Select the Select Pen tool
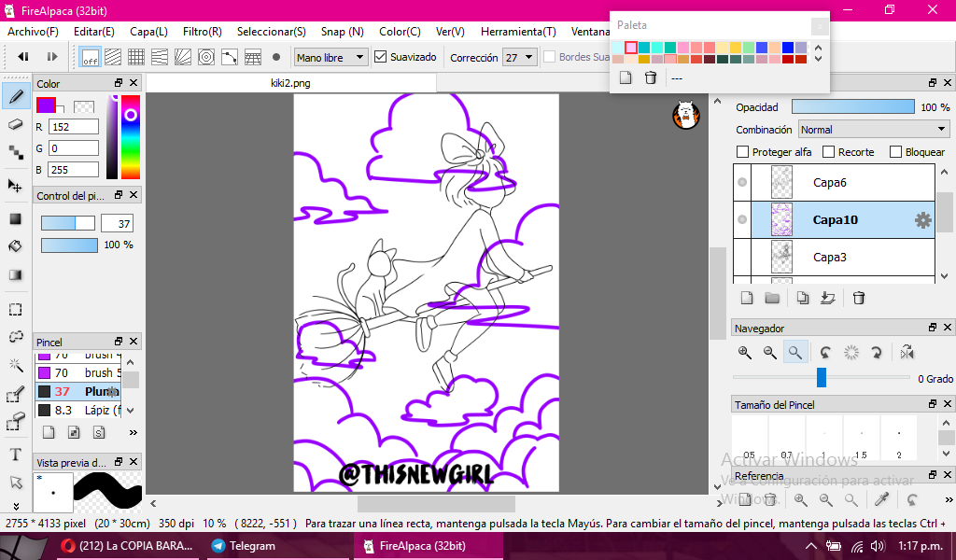This screenshot has height=560, width=956. (16, 394)
